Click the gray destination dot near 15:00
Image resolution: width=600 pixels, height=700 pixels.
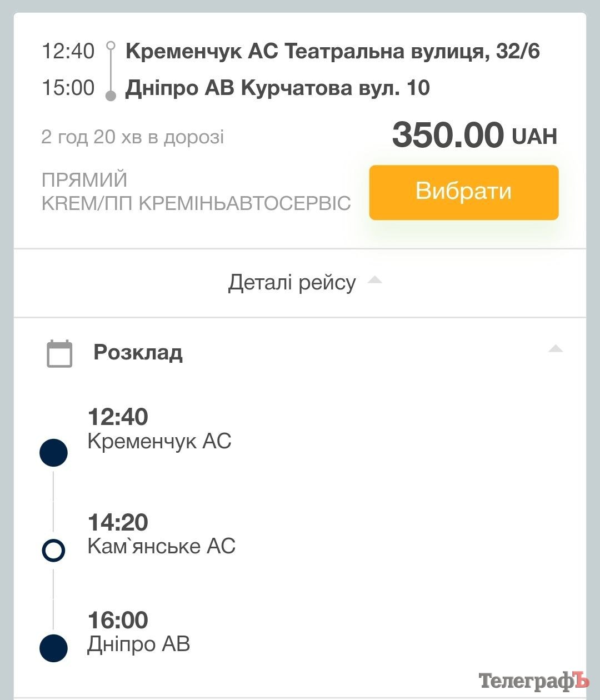tap(111, 96)
